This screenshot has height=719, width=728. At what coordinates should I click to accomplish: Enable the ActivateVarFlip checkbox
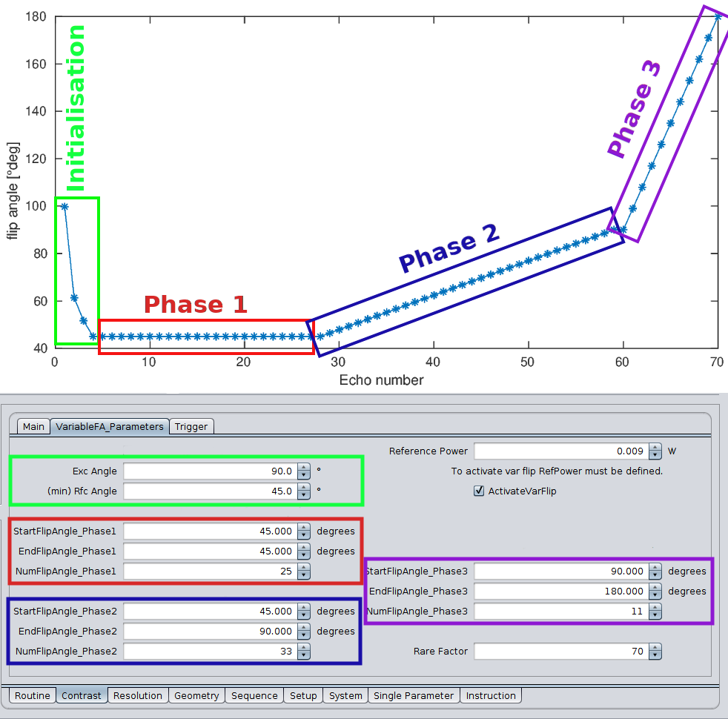point(479,491)
